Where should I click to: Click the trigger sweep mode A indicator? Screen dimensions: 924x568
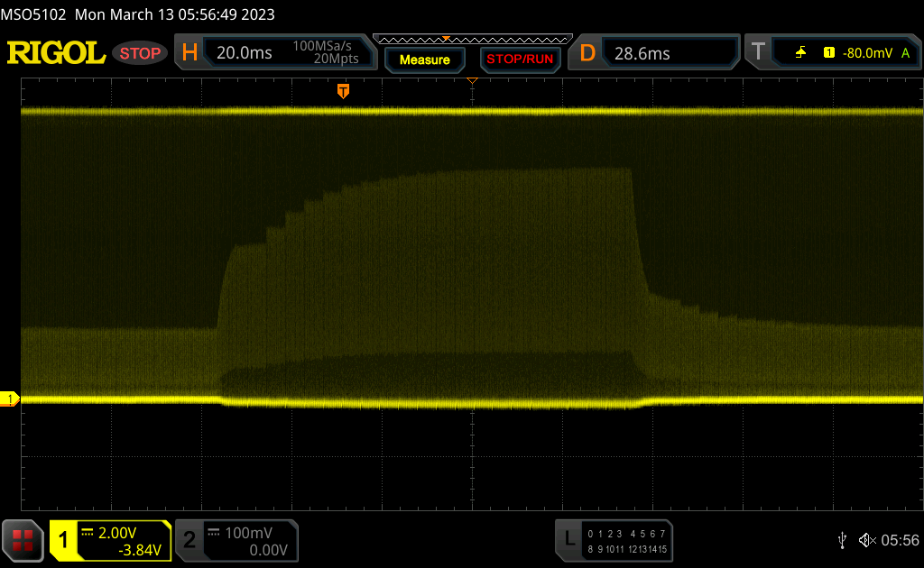pos(906,53)
